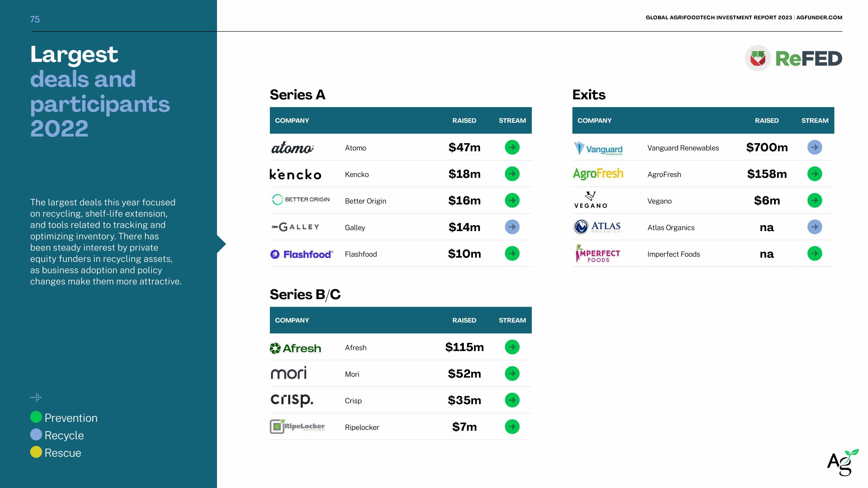Image resolution: width=868 pixels, height=488 pixels.
Task: Click the Largest deals title text
Action: (x=100, y=91)
